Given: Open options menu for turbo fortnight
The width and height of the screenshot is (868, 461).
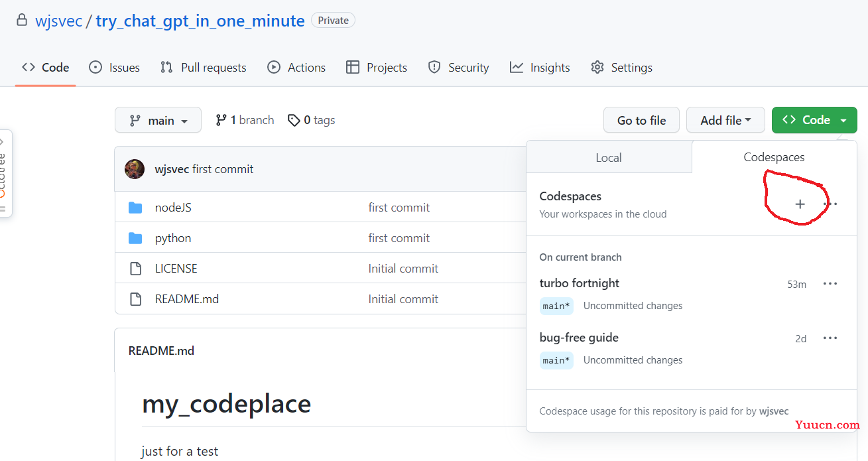Looking at the screenshot, I should (x=830, y=284).
